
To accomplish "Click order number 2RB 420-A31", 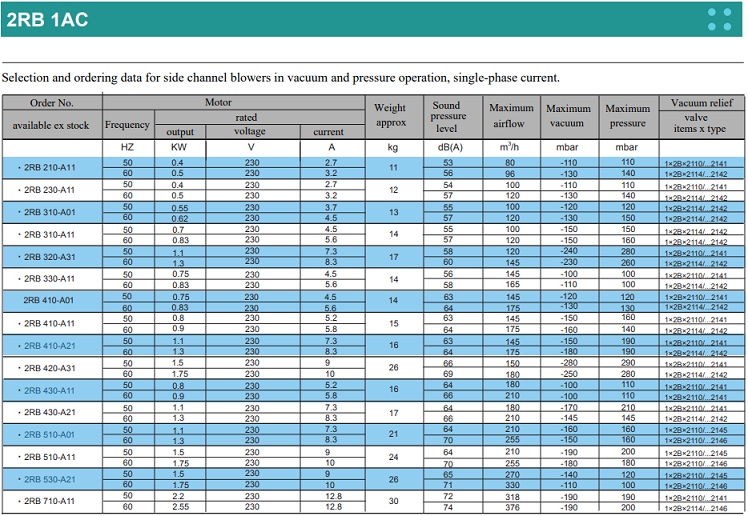I will point(51,367).
